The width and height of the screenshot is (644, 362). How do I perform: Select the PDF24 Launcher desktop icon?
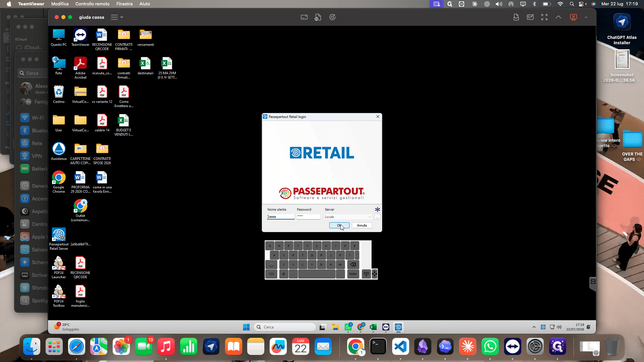click(x=59, y=267)
